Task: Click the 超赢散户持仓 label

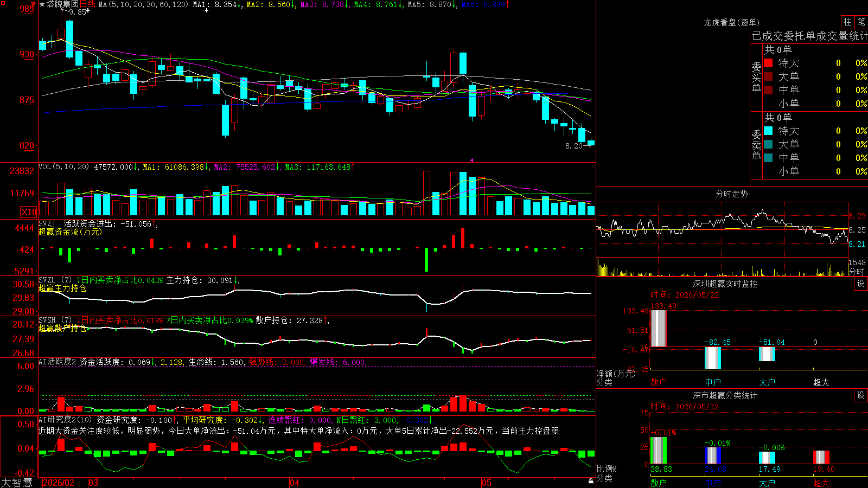Action: click(62, 328)
